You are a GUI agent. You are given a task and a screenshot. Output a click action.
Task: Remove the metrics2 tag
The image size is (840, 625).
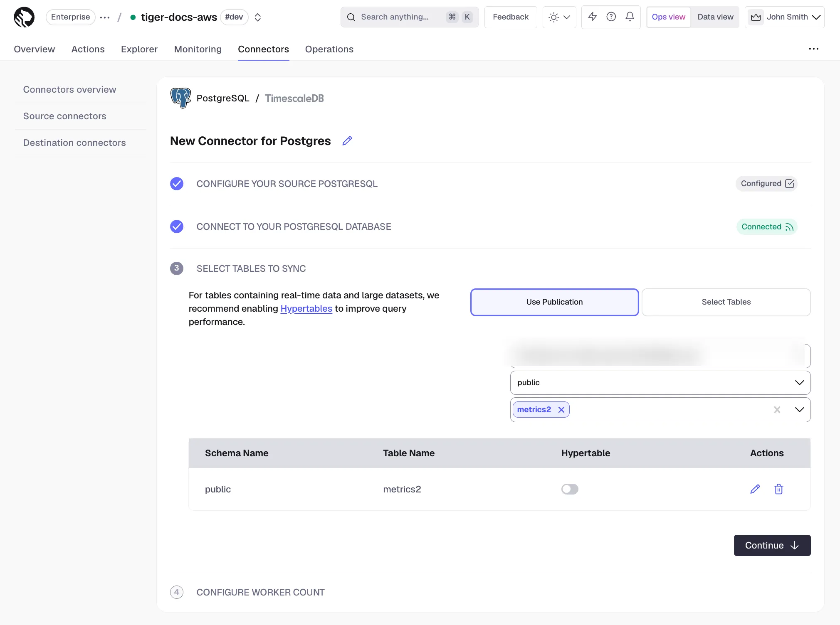[561, 410]
